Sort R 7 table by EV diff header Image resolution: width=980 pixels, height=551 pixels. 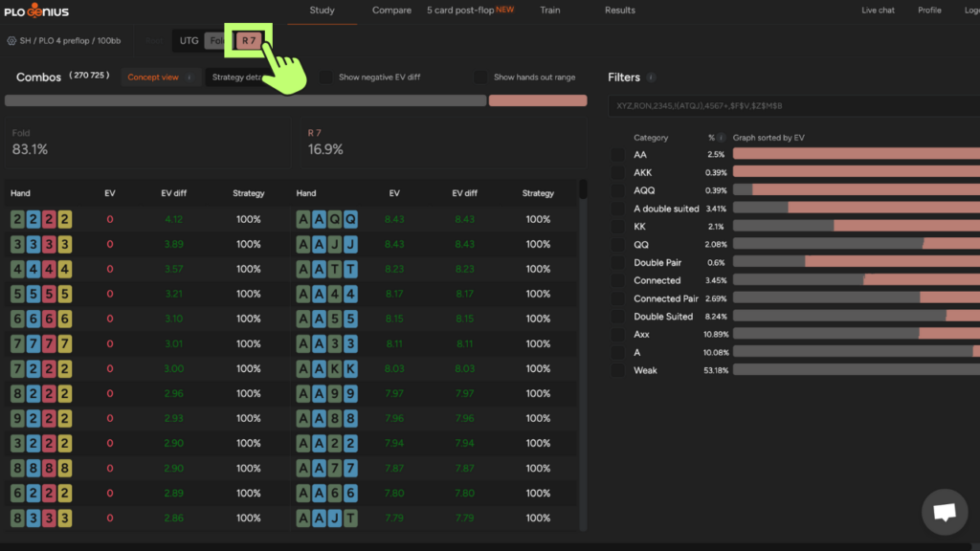[x=464, y=193]
